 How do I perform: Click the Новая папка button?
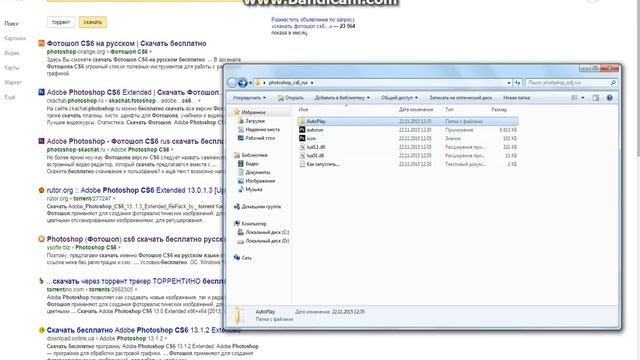click(x=516, y=98)
